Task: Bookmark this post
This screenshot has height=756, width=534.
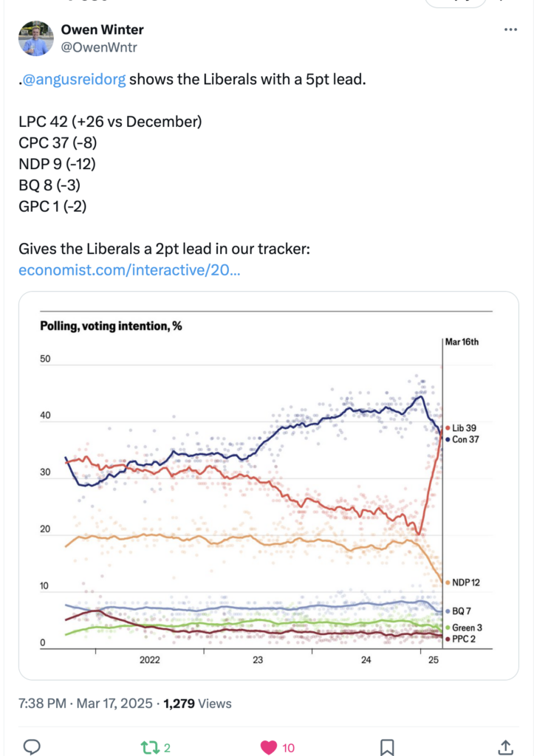Action: point(387,748)
